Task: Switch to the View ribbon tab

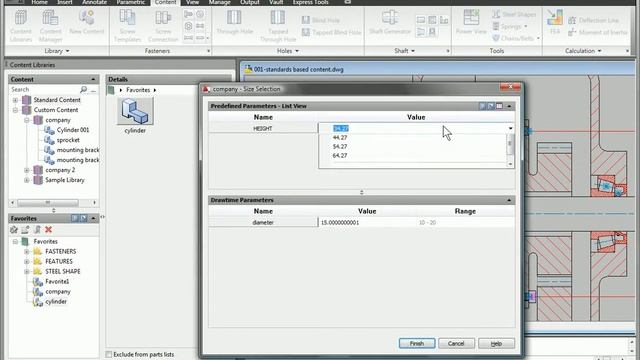Action: pos(192,2)
